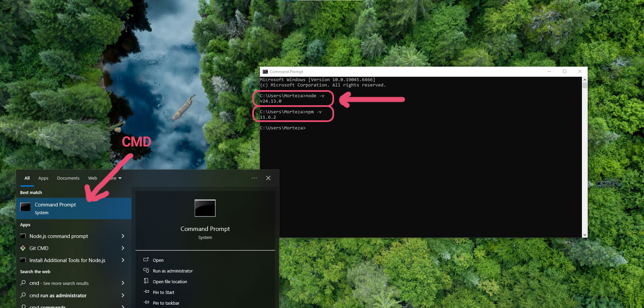The width and height of the screenshot is (644, 308).
Task: Click the Microsoft Windows version line
Action: pos(318,80)
